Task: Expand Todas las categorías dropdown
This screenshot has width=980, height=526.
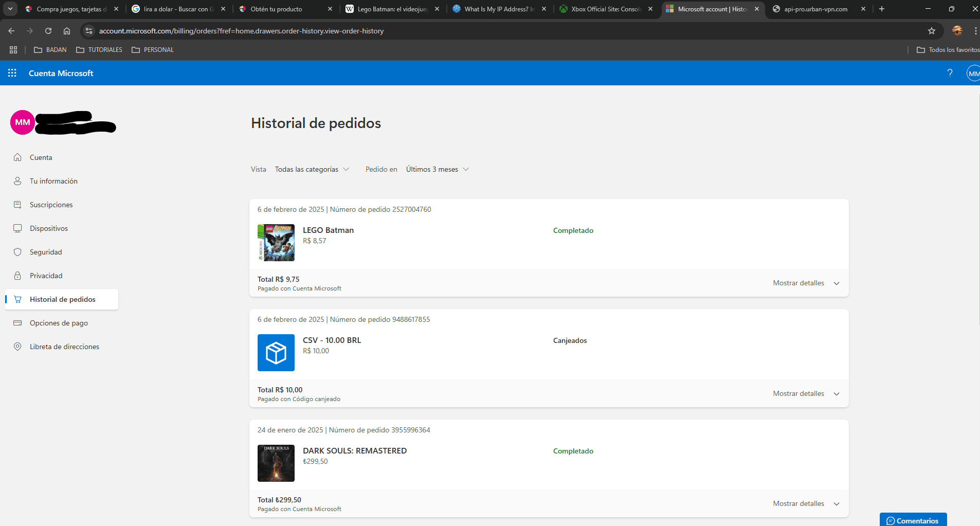Action: click(x=312, y=169)
